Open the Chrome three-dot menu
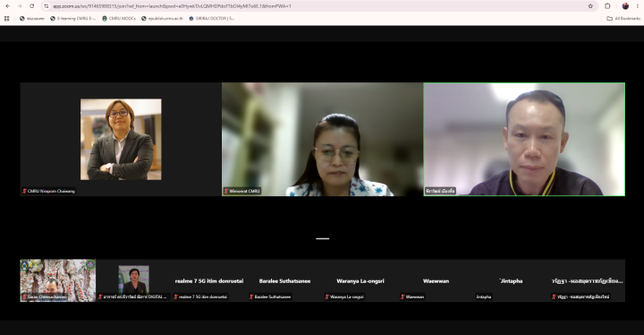This screenshot has width=644, height=335. 638,6
